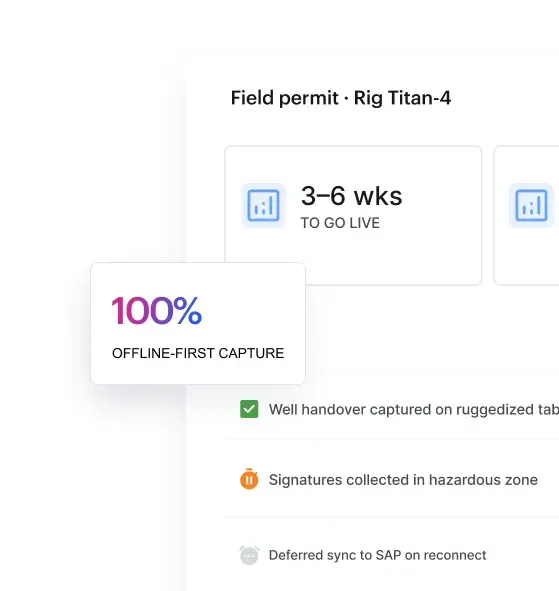This screenshot has height=591, width=559.
Task: Select the partially visible second metric card
Action: (526, 216)
